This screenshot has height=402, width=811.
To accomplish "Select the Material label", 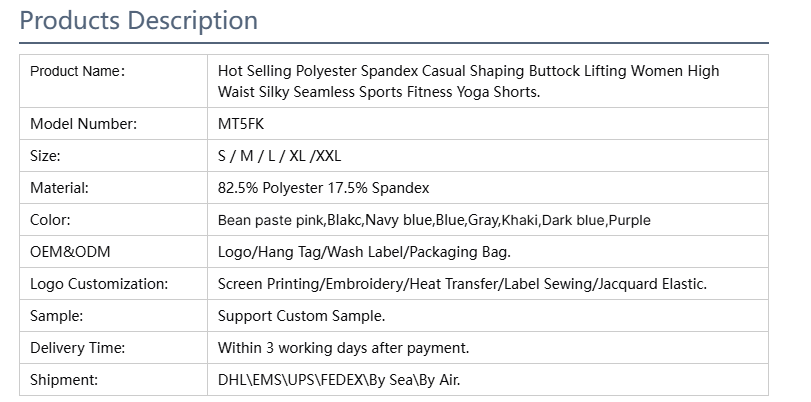I will click(x=59, y=188).
